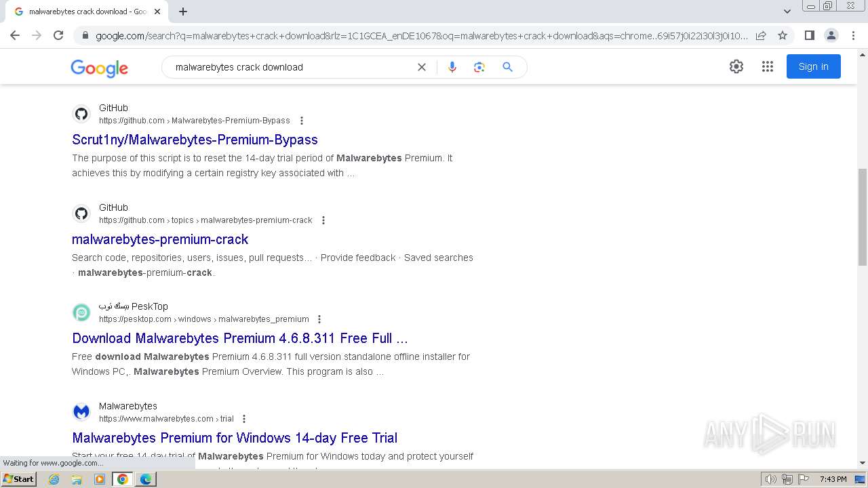Open the Chrome three-dot menu
868x488 pixels.
853,35
